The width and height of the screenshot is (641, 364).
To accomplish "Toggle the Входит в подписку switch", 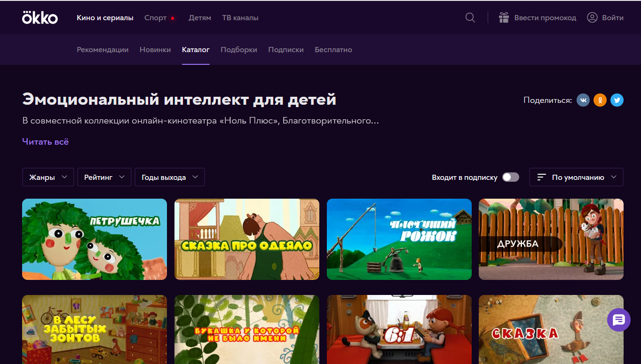I will [511, 177].
